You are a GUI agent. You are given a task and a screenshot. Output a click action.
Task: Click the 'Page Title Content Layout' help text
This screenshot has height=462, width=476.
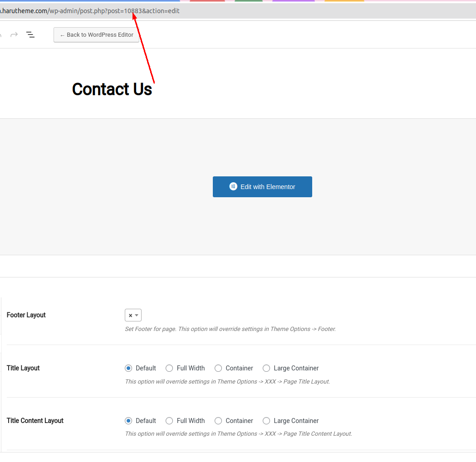point(239,434)
